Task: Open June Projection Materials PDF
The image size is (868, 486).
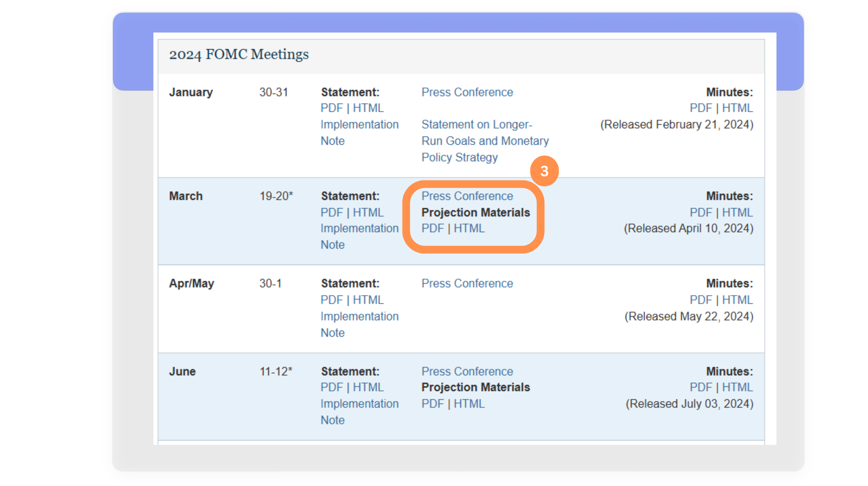Action: tap(432, 404)
